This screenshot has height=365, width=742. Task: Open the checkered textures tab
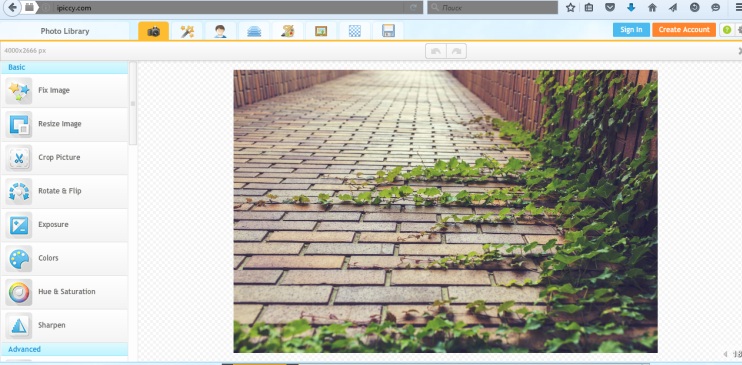tap(354, 31)
